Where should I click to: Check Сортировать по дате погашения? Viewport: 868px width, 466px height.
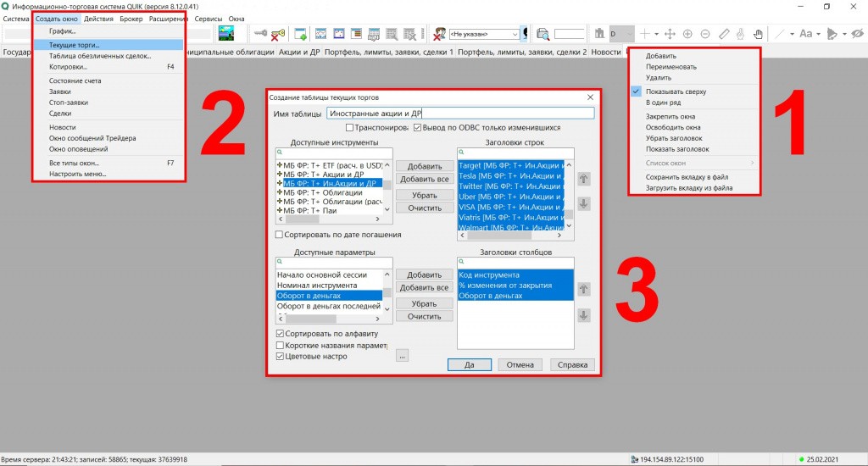281,235
